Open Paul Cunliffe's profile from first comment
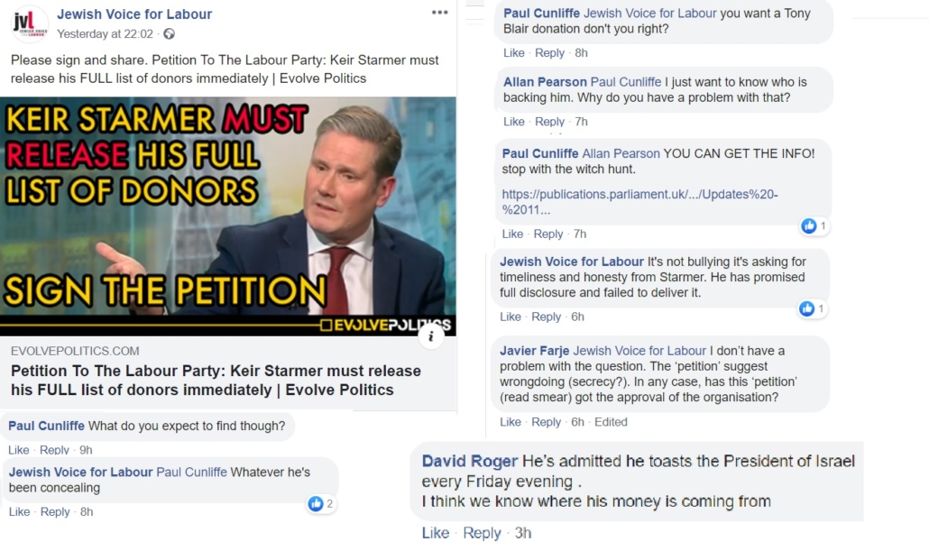This screenshot has height=560, width=929. 46,426
